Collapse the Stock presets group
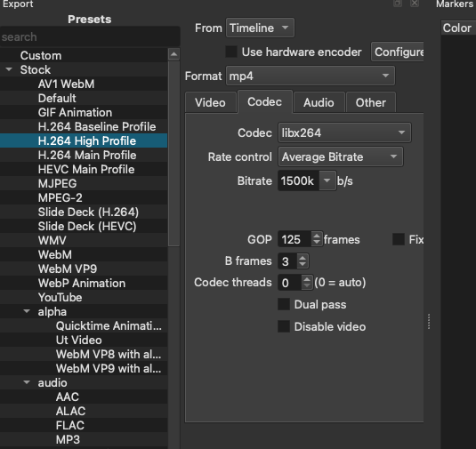Screen dimensions: 476x449 [9, 69]
